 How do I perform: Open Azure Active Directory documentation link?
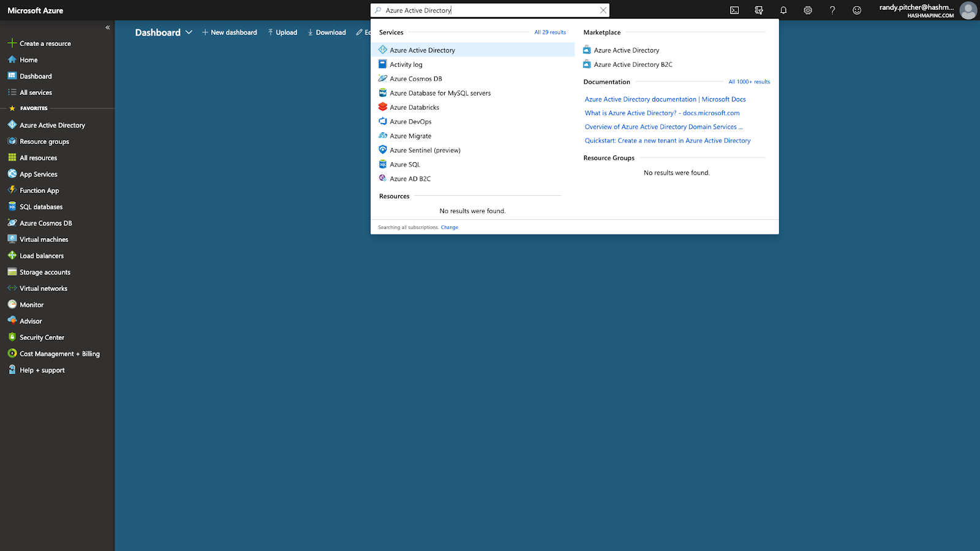pyautogui.click(x=665, y=99)
